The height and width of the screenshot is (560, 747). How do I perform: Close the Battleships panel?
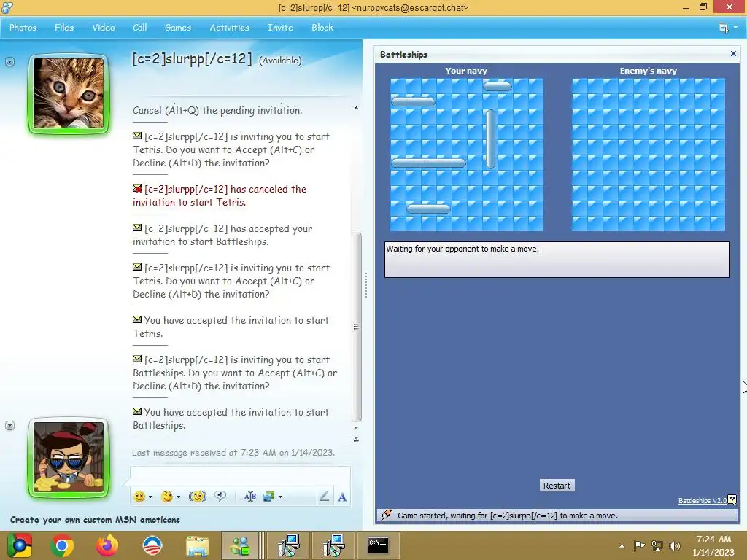click(733, 54)
